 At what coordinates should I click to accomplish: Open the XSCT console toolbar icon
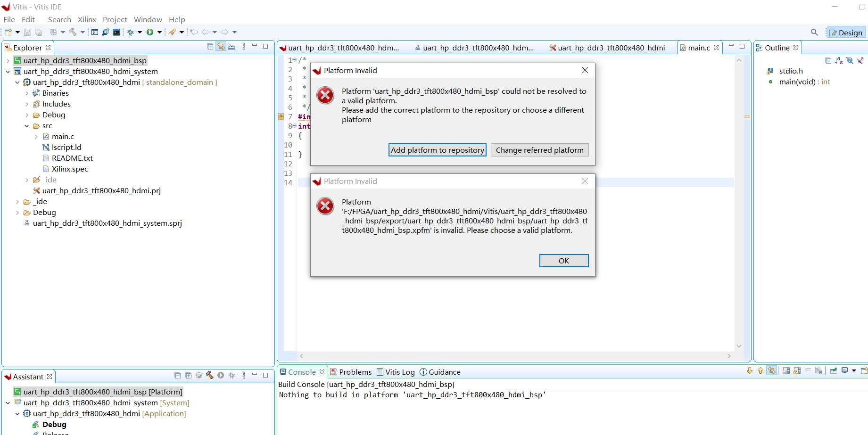tap(95, 32)
